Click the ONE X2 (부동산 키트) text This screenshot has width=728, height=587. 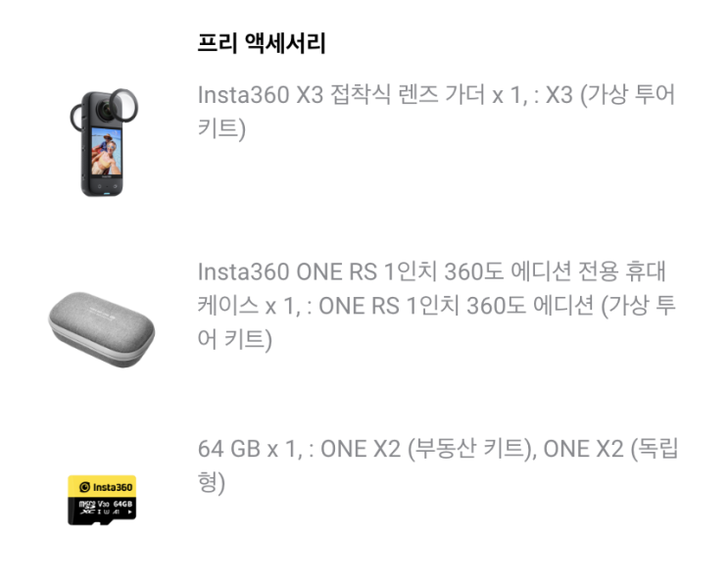pos(425,449)
